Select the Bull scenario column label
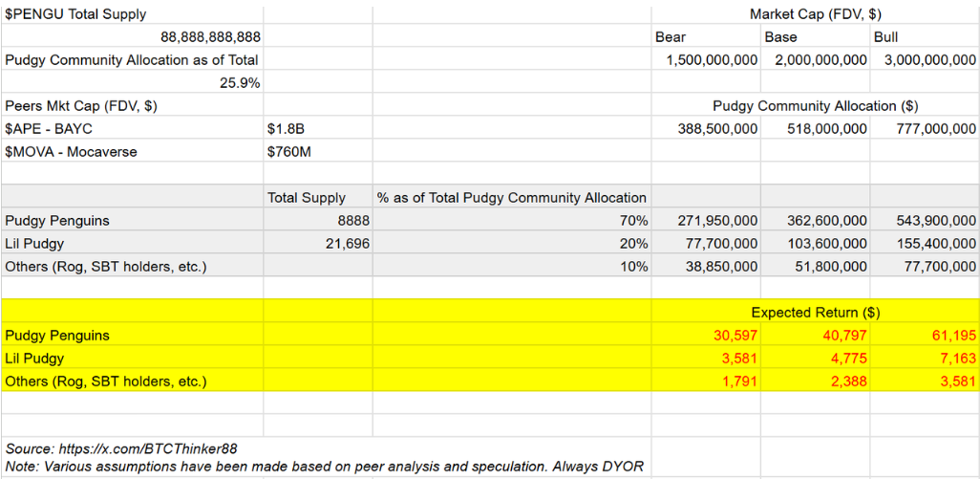The height and width of the screenshot is (479, 980). (x=885, y=37)
